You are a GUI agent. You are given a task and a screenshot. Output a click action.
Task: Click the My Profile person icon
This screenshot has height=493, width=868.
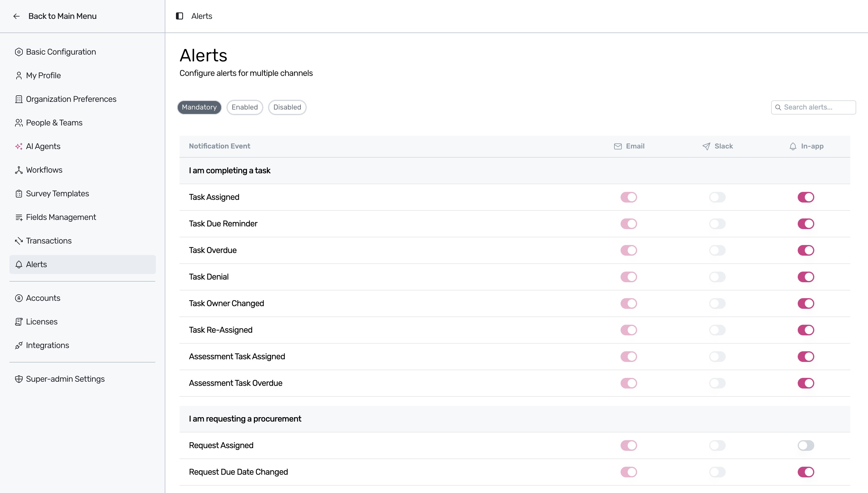[19, 76]
